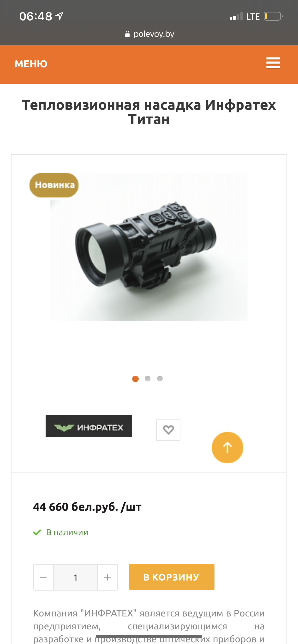Open the thermal scope product photo
298x644 pixels.
(149, 247)
